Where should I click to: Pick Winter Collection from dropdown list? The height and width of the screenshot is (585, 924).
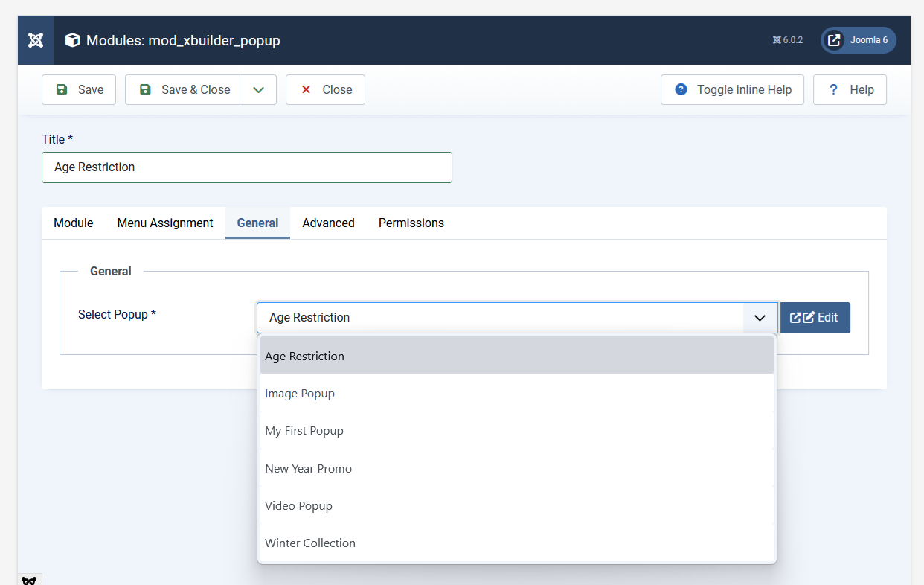[x=310, y=543]
